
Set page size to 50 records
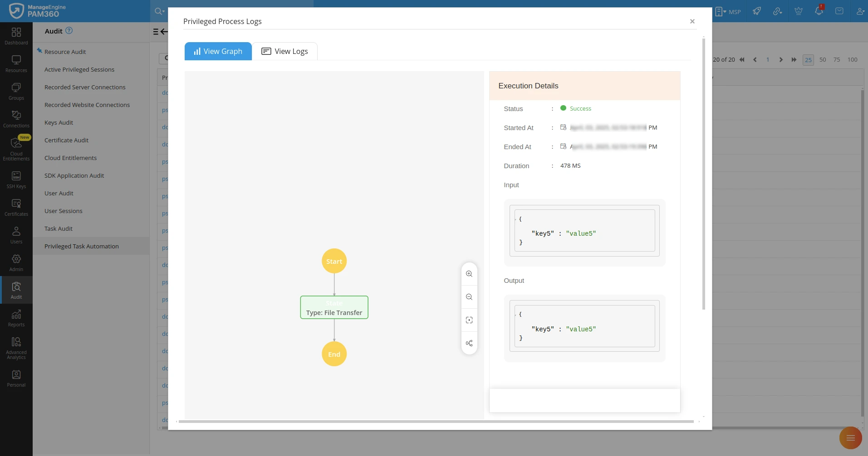tap(822, 59)
